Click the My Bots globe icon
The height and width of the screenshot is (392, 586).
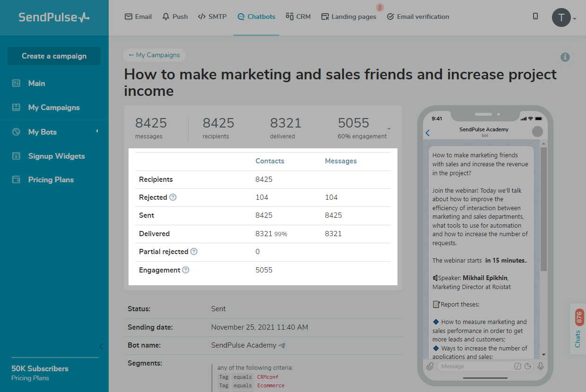pos(16,132)
